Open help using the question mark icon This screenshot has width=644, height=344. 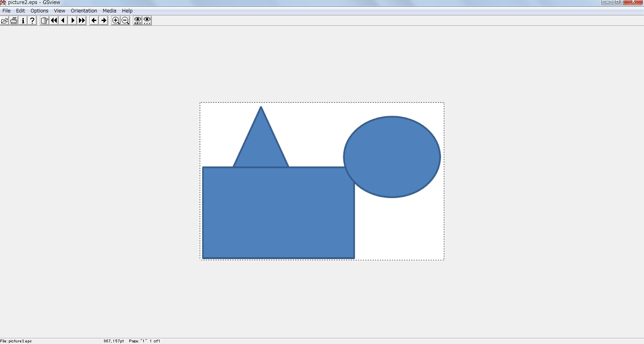[x=32, y=21]
